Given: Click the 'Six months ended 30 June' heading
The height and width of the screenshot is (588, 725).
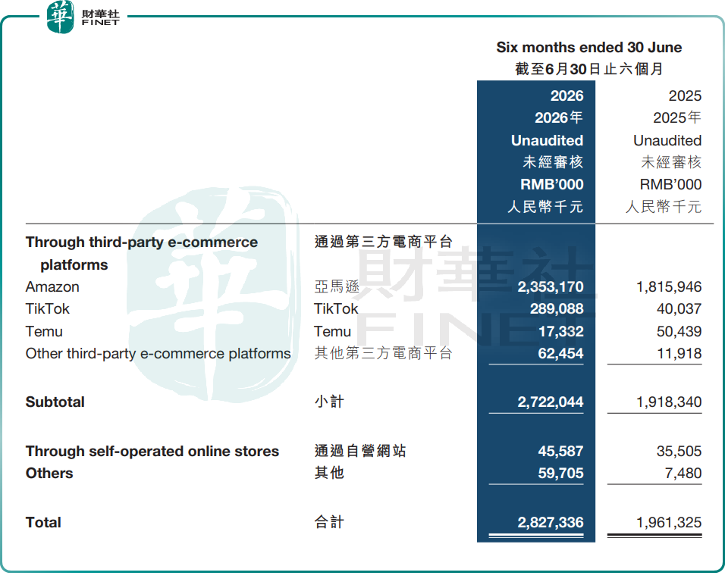Looking at the screenshot, I should 589,47.
